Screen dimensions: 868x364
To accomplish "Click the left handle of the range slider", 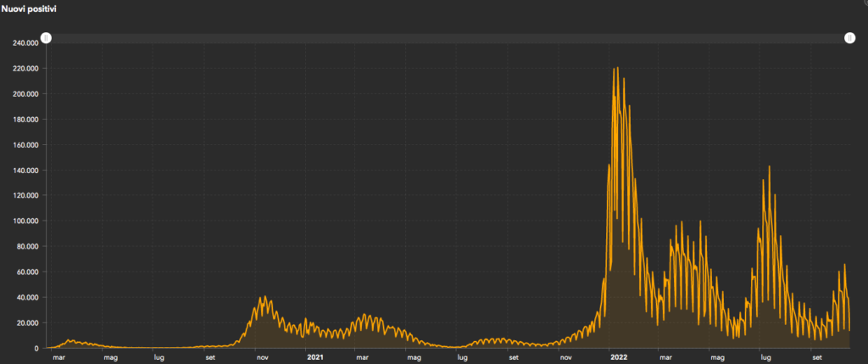I will (x=46, y=38).
